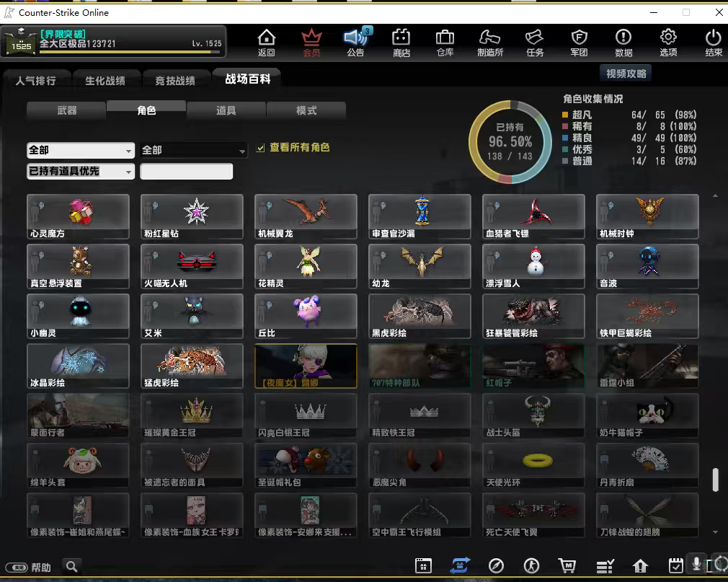Click the search text field next to sort dropdown
728x582 pixels.
tap(187, 172)
